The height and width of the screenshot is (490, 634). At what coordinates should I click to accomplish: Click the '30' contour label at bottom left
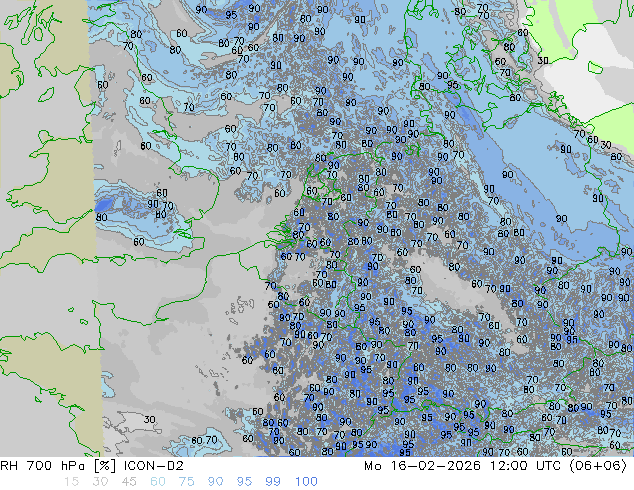pyautogui.click(x=149, y=419)
